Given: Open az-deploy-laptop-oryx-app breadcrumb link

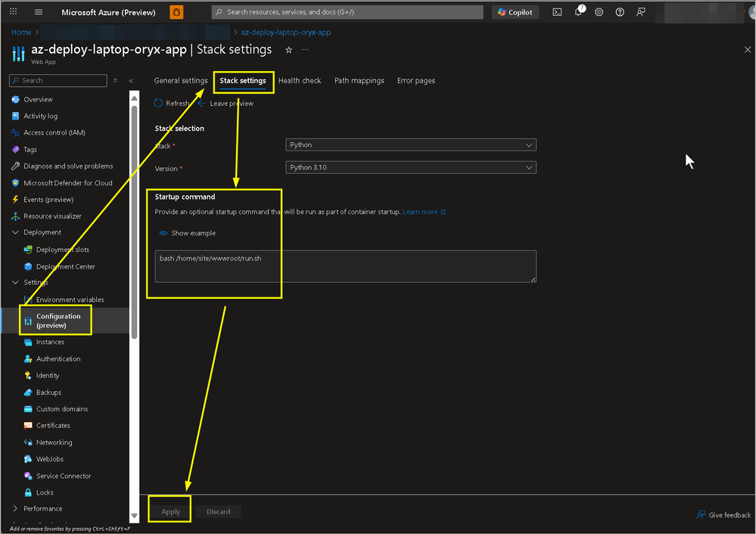Looking at the screenshot, I should pos(286,33).
